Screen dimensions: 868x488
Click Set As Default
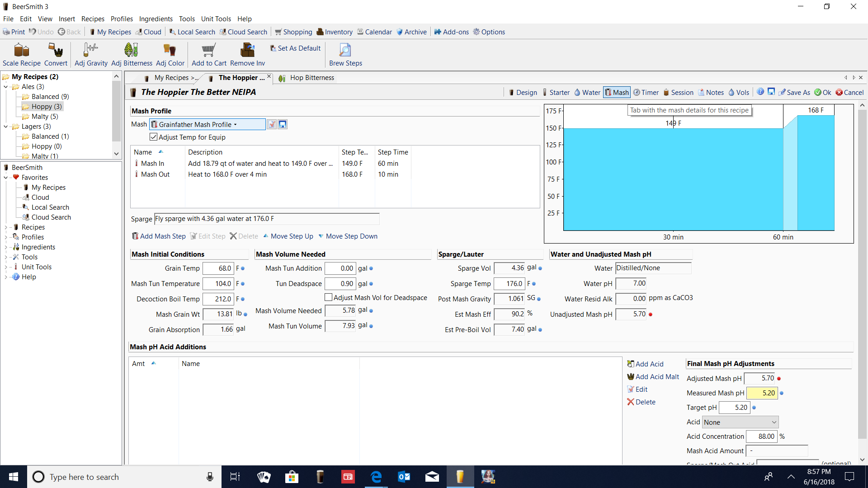pos(295,48)
